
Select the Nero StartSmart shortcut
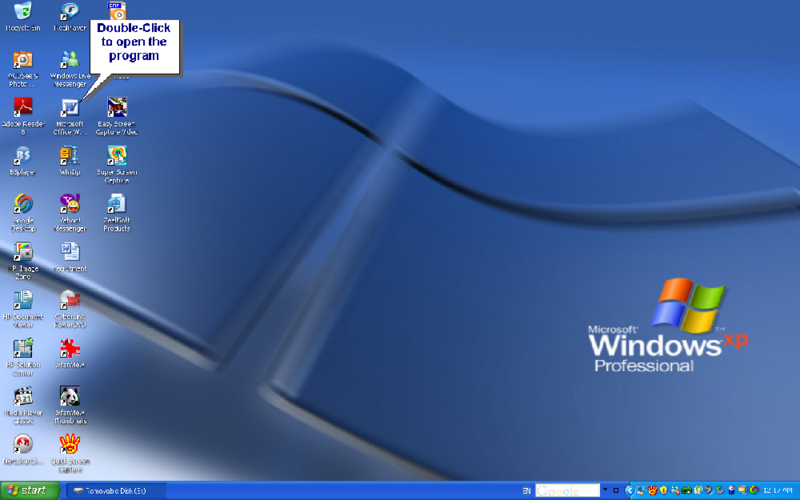tap(23, 449)
